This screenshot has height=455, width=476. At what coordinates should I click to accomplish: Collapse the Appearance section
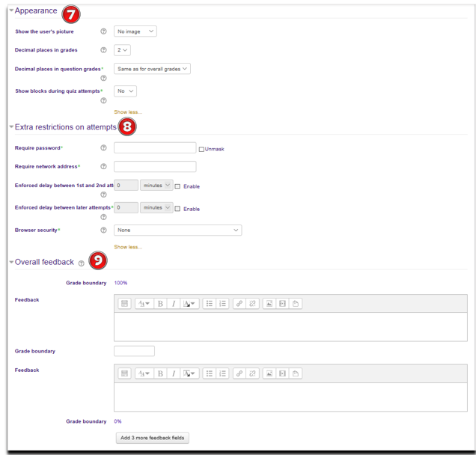pyautogui.click(x=11, y=11)
